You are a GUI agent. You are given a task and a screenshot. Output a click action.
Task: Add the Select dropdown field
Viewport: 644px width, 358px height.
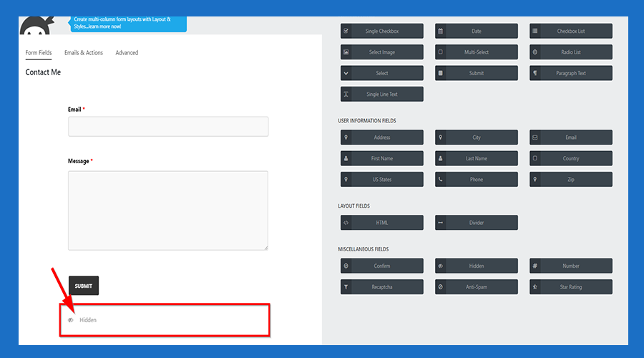click(x=382, y=73)
